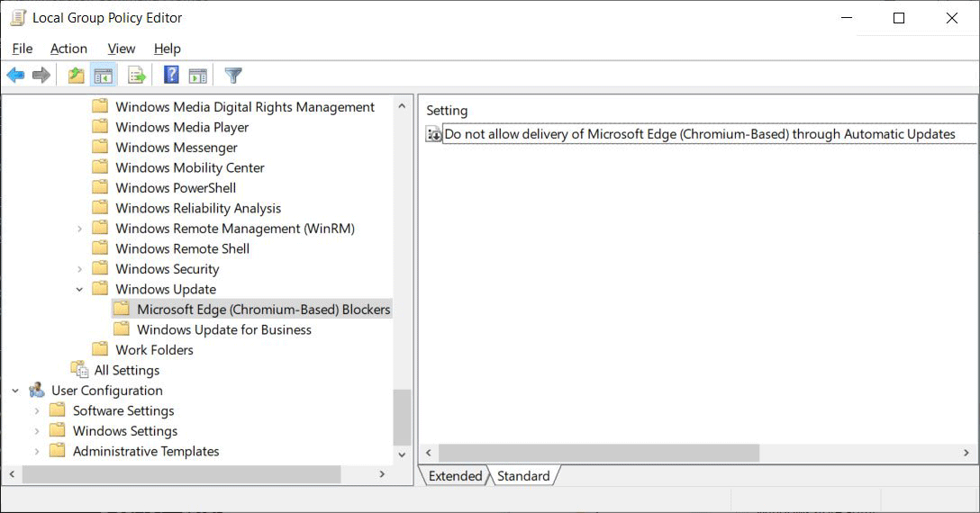The width and height of the screenshot is (980, 513).
Task: Expand Administrative Templates under User Configuration
Action: tap(36, 451)
